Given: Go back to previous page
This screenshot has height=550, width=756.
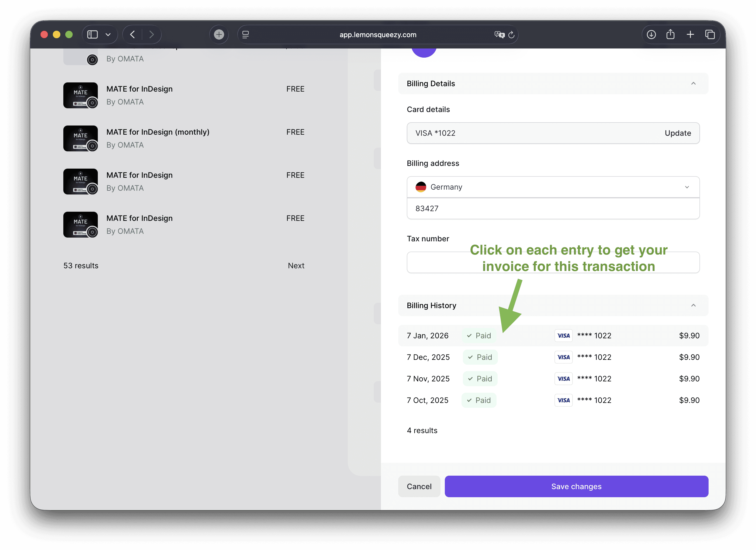Looking at the screenshot, I should pos(133,35).
